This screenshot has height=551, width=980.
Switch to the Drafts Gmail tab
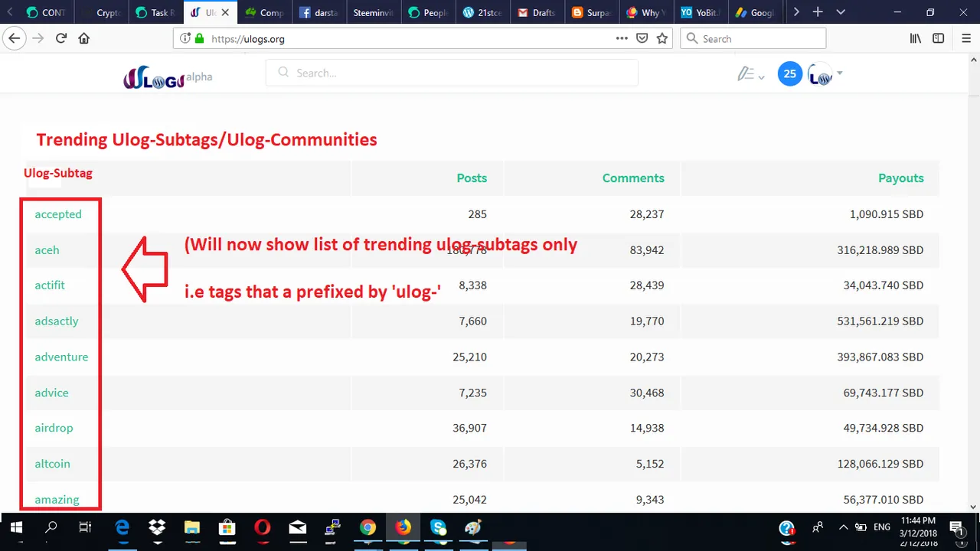click(535, 12)
